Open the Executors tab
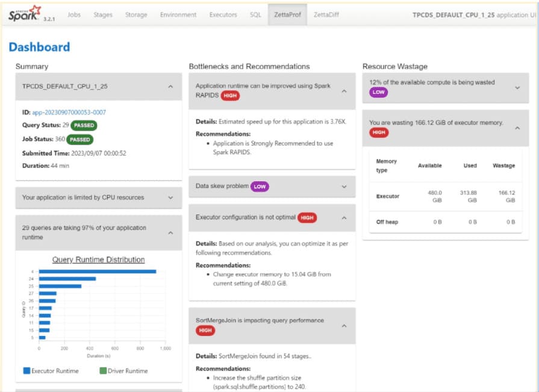Image resolution: width=539 pixels, height=392 pixels. point(223,15)
